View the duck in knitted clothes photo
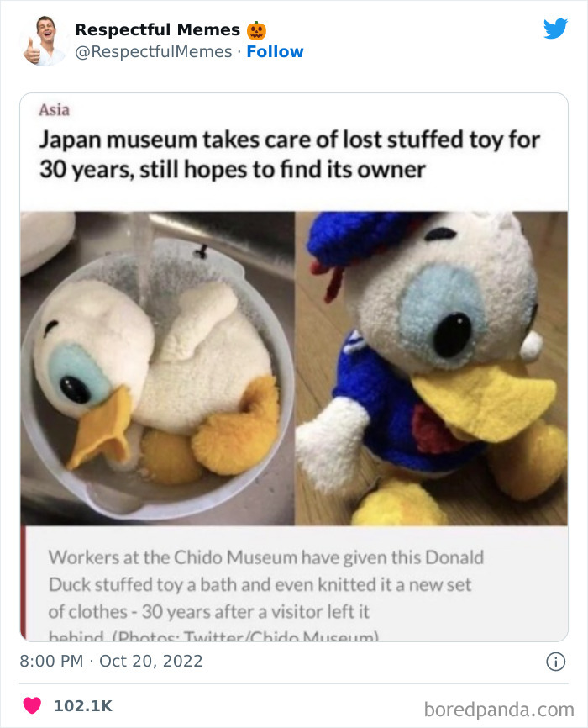 pos(432,369)
